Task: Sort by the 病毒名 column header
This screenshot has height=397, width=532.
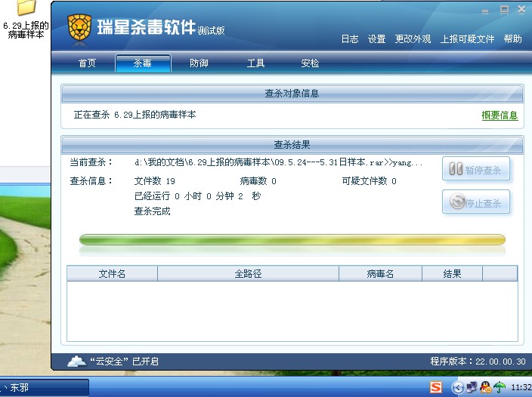Action: (380, 274)
